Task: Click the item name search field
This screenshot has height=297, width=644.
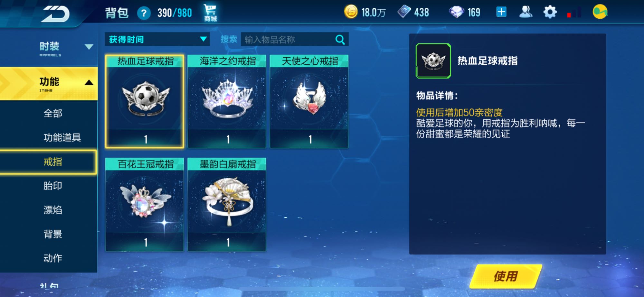Action: [288, 40]
